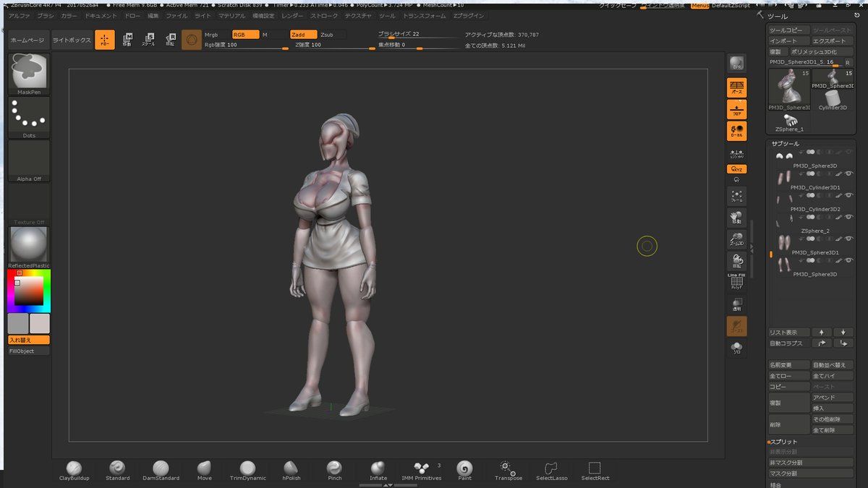
Task: Collapse the サブツール section header
Action: click(x=786, y=144)
